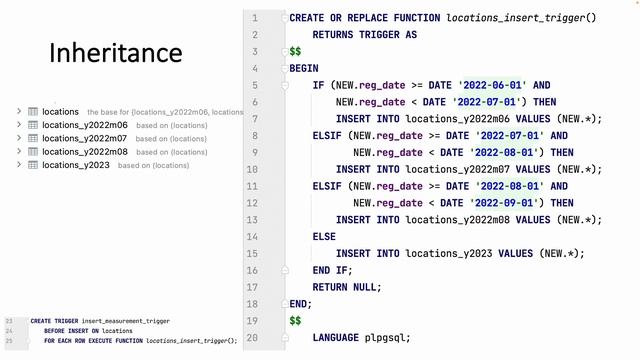Expand the locations_y2022m07 table node

tap(19, 138)
